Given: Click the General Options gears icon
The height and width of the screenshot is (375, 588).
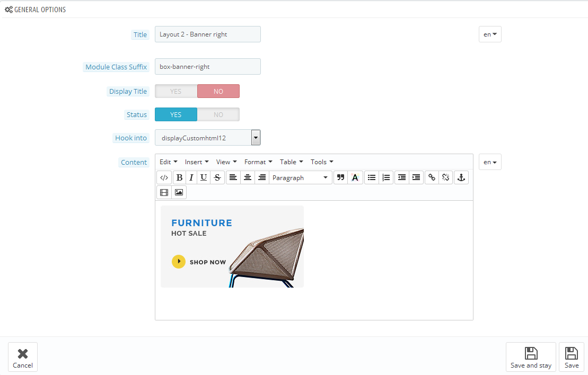Looking at the screenshot, I should coord(8,10).
